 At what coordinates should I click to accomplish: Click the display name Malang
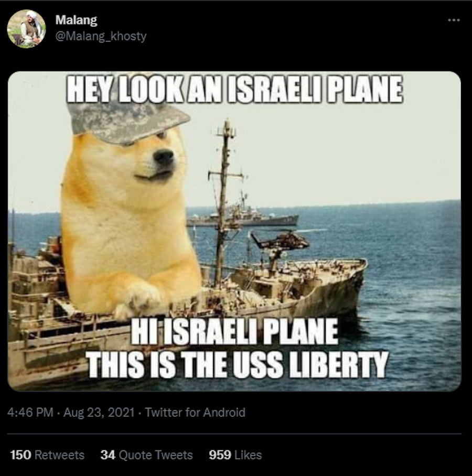click(x=76, y=20)
